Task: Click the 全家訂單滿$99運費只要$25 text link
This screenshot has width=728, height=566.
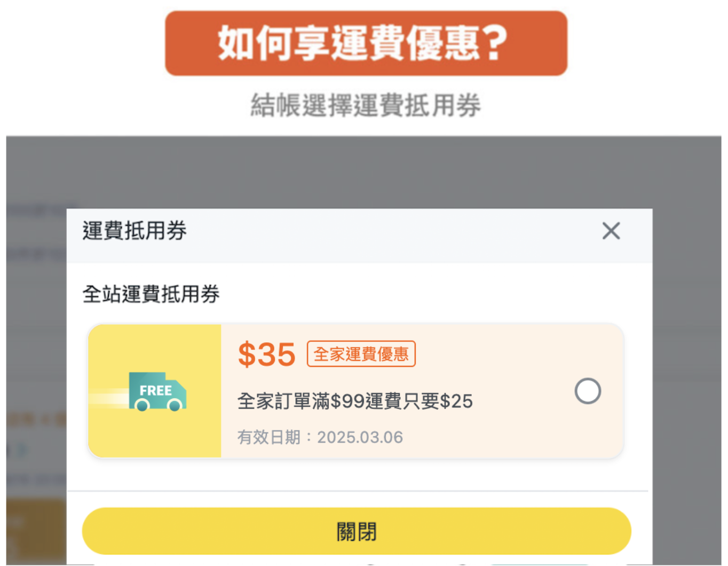Action: coord(355,401)
